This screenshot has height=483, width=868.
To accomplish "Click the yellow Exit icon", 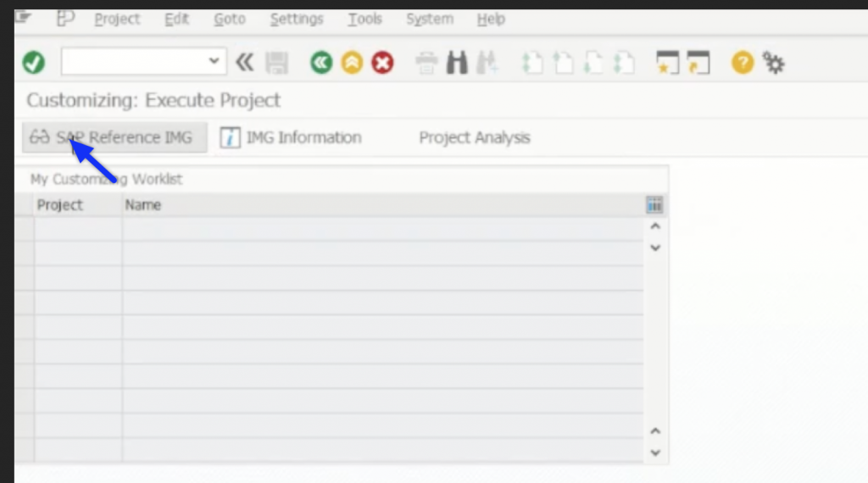I will (x=352, y=63).
